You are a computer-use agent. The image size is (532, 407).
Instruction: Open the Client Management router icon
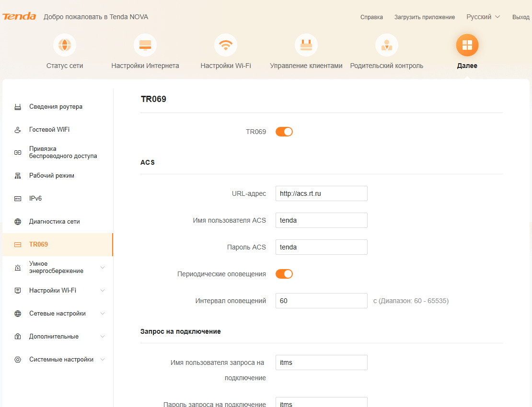306,45
